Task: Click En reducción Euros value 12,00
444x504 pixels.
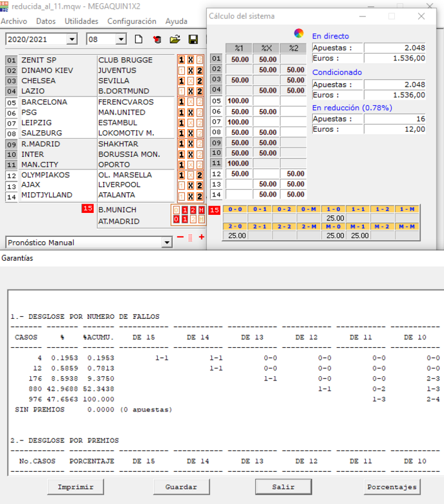Action: [395, 129]
